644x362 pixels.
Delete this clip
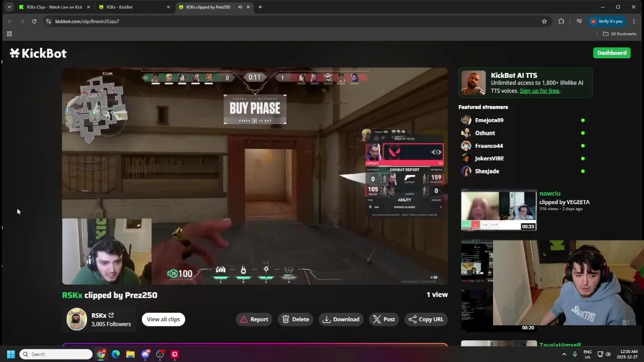click(296, 319)
